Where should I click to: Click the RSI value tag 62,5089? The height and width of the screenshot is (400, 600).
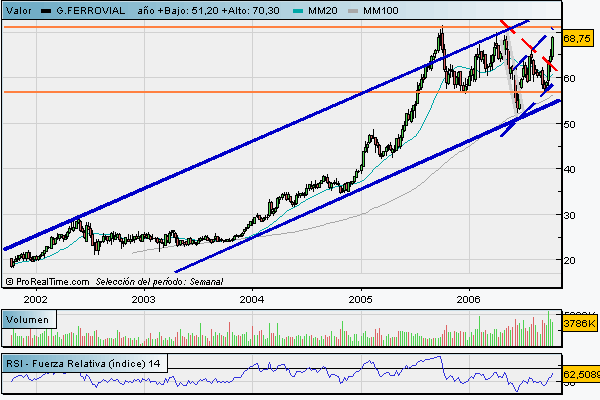[x=581, y=374]
